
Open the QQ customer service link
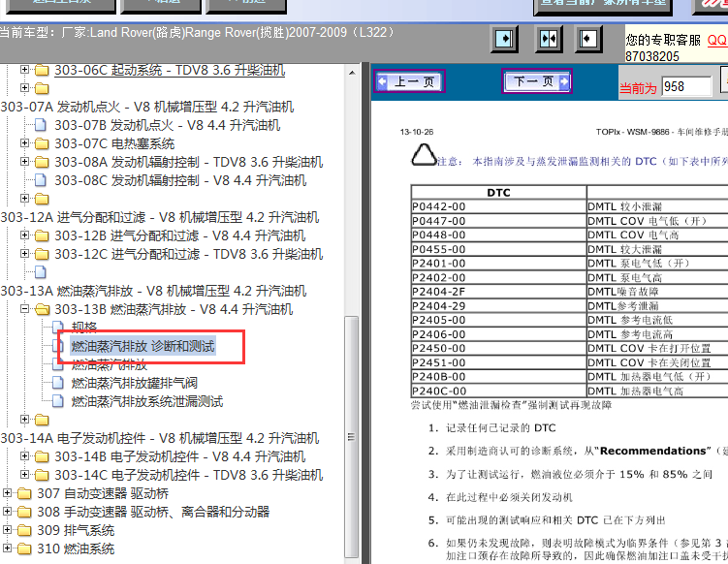[x=717, y=40]
